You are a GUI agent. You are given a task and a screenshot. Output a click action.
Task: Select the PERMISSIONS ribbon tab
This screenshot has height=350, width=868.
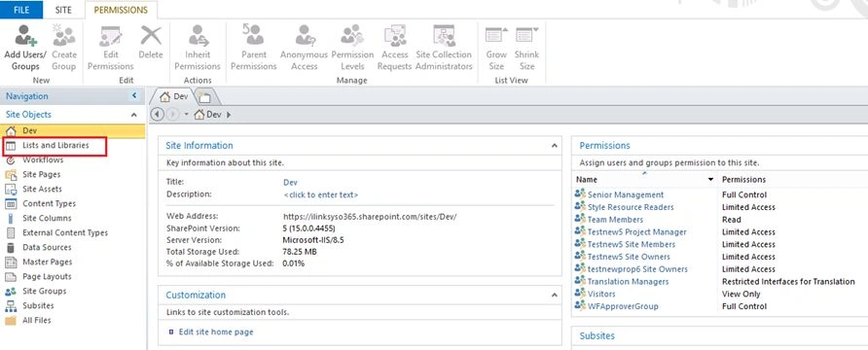coord(121,10)
